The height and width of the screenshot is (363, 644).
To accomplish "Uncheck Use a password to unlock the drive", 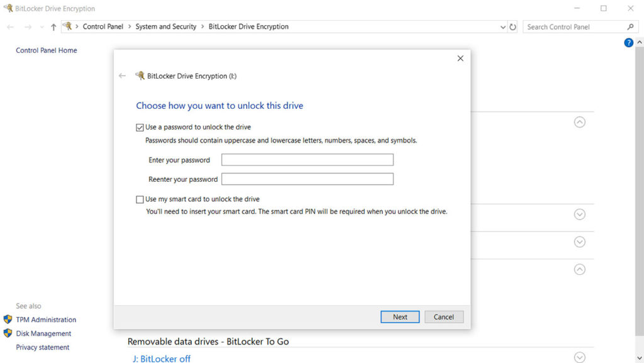I will click(x=140, y=127).
